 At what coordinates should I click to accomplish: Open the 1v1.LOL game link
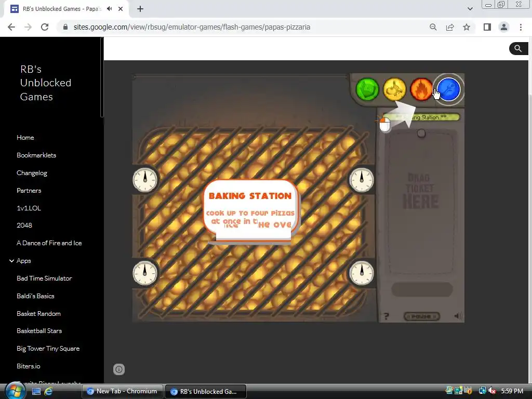29,208
